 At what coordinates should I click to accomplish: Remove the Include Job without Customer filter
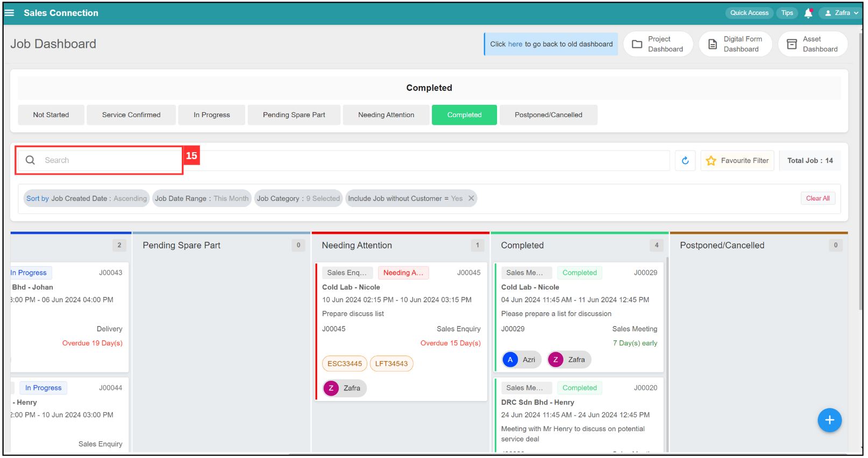pyautogui.click(x=471, y=198)
